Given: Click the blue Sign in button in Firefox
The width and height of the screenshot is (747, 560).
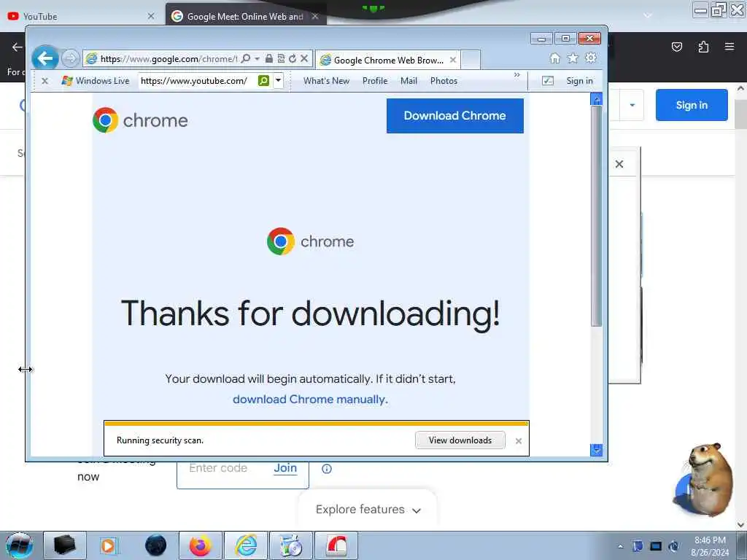Looking at the screenshot, I should click(692, 105).
